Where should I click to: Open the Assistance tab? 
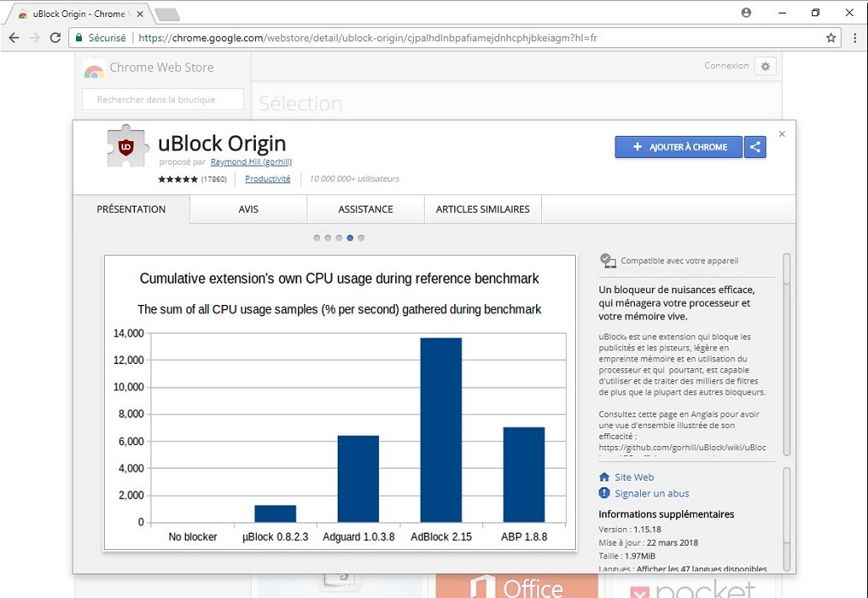[x=366, y=209]
